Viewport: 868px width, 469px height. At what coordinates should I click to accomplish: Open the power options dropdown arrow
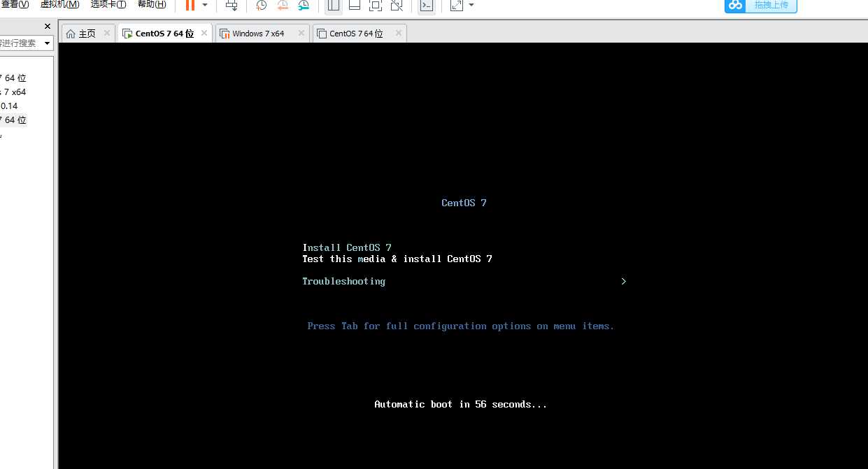[x=205, y=5]
